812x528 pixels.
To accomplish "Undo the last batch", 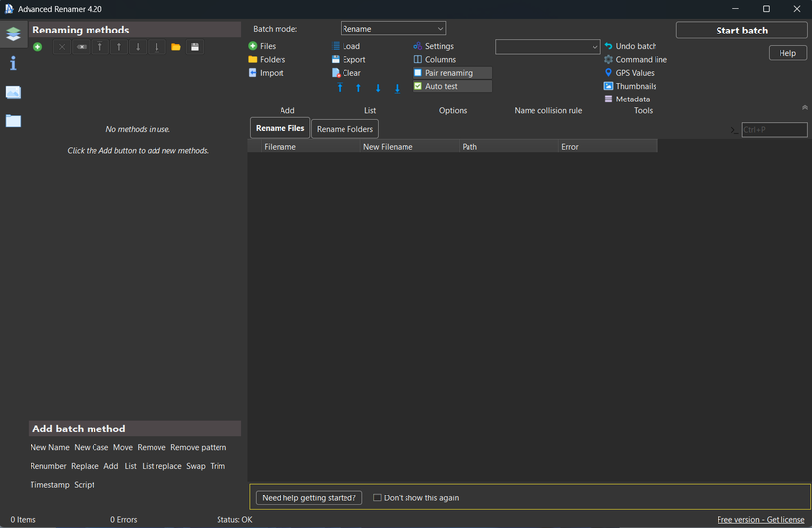I will [631, 46].
